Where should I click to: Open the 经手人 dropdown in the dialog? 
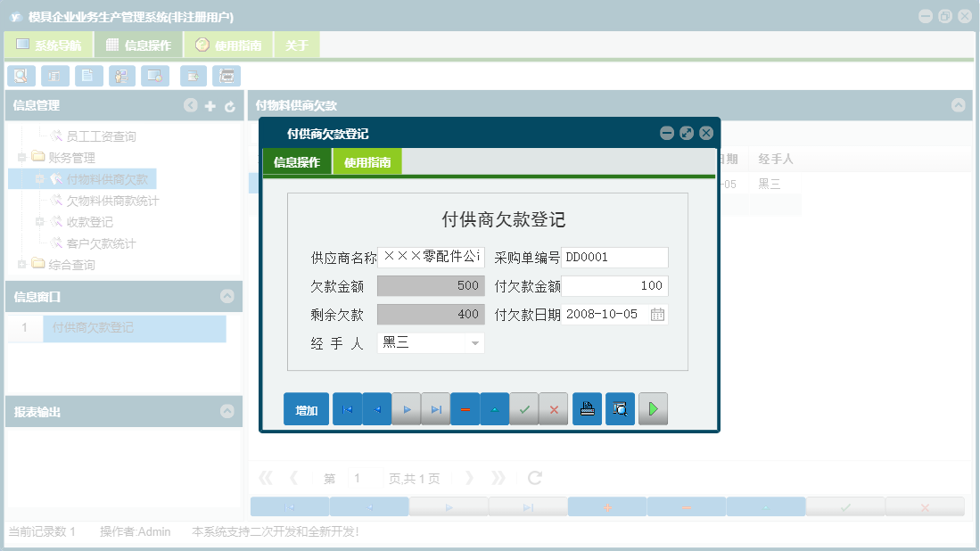474,343
